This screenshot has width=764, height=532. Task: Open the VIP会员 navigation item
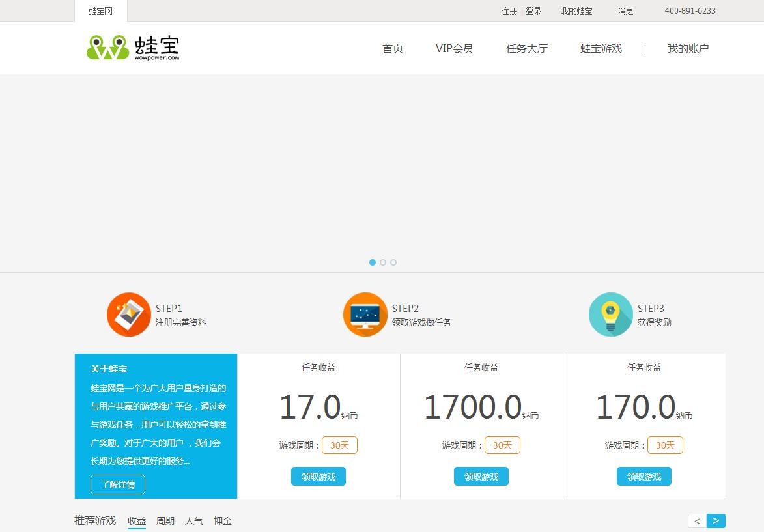[454, 48]
